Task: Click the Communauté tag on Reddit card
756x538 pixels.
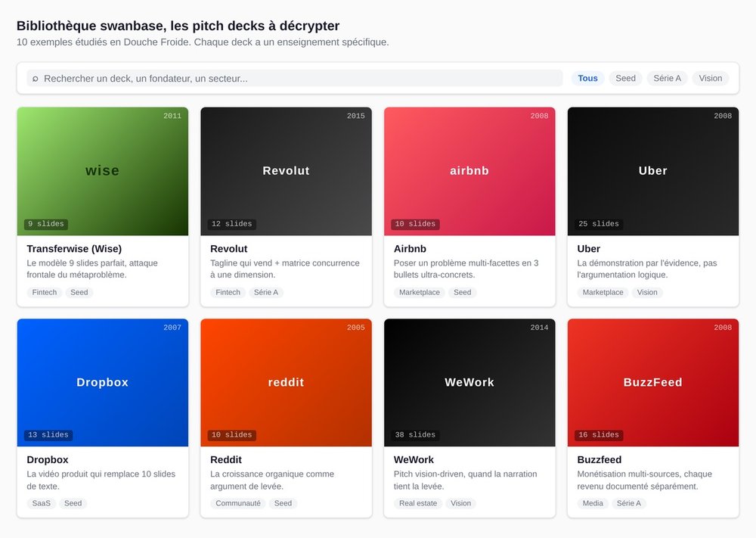Action: [x=238, y=503]
